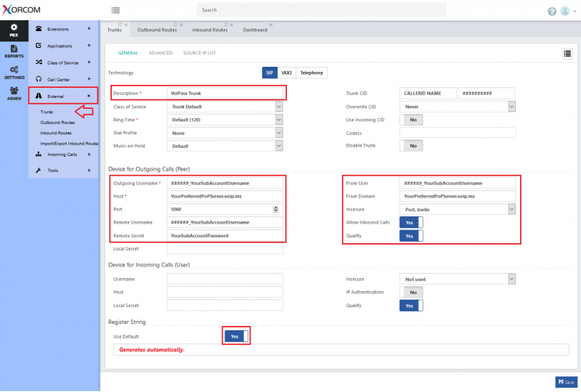Viewport: 581px width, 392px height.
Task: Click the Codecs field
Action: click(458, 133)
